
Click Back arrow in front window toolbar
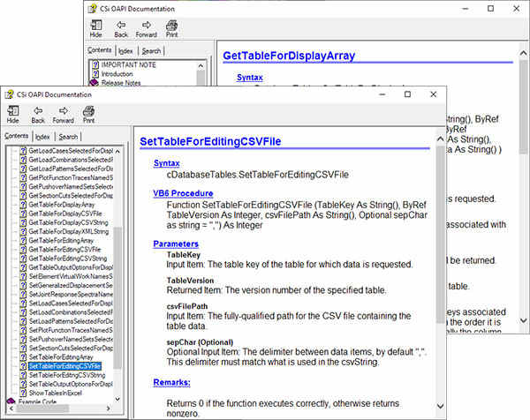[38, 111]
